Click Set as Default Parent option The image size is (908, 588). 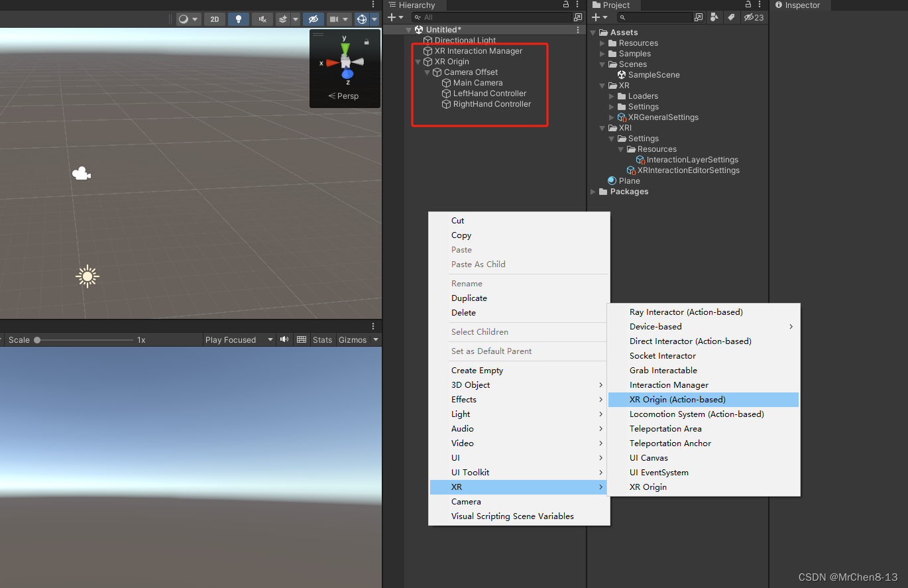pos(490,351)
